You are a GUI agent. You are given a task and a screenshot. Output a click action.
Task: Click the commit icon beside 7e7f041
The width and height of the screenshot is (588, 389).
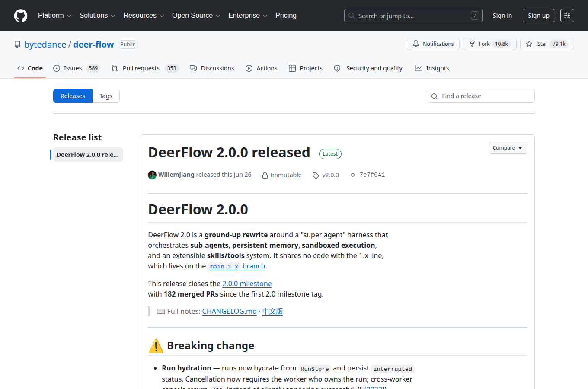pos(353,175)
